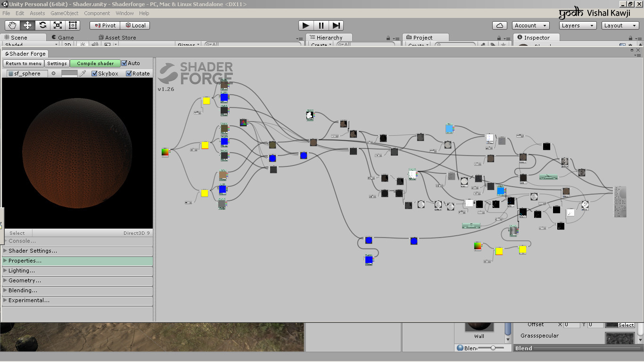
Task: Click the Select button under the shader preview
Action: (17, 233)
